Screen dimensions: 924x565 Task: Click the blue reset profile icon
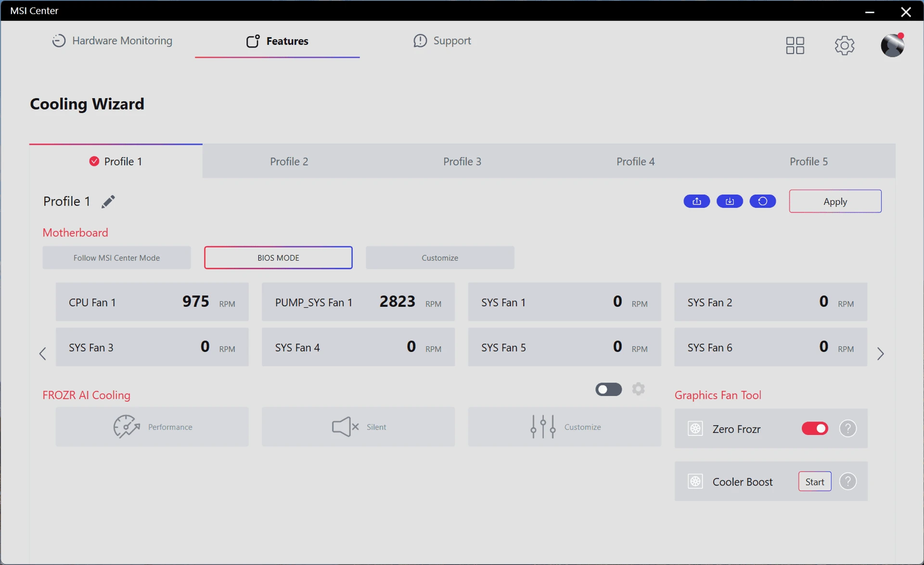[x=763, y=201]
